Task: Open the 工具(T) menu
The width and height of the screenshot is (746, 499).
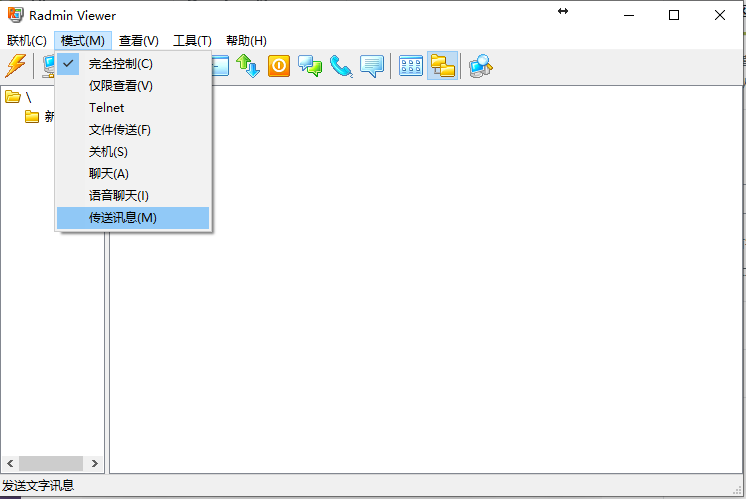Action: 192,40
